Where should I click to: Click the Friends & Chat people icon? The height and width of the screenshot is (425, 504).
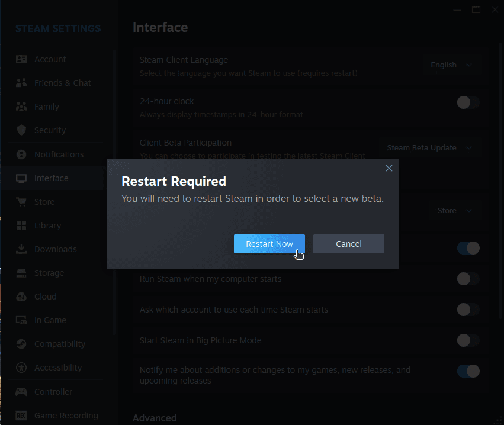21,83
